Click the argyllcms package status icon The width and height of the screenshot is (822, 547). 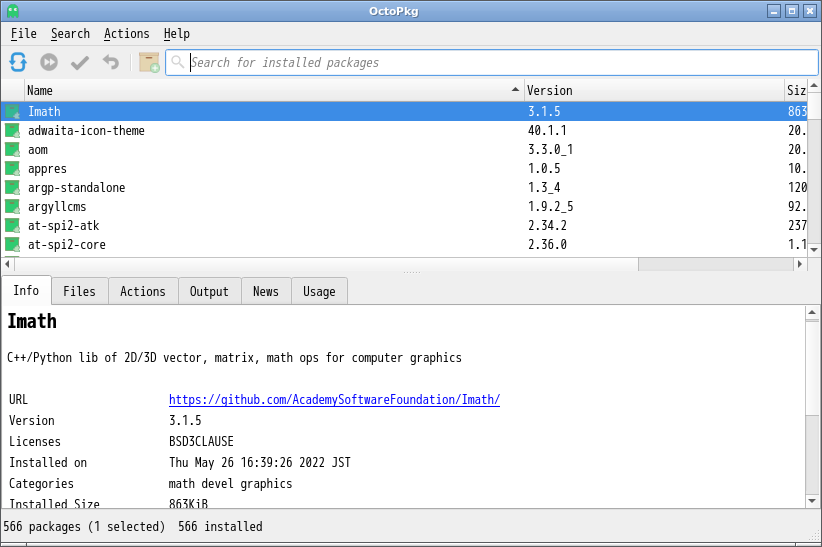tap(13, 206)
